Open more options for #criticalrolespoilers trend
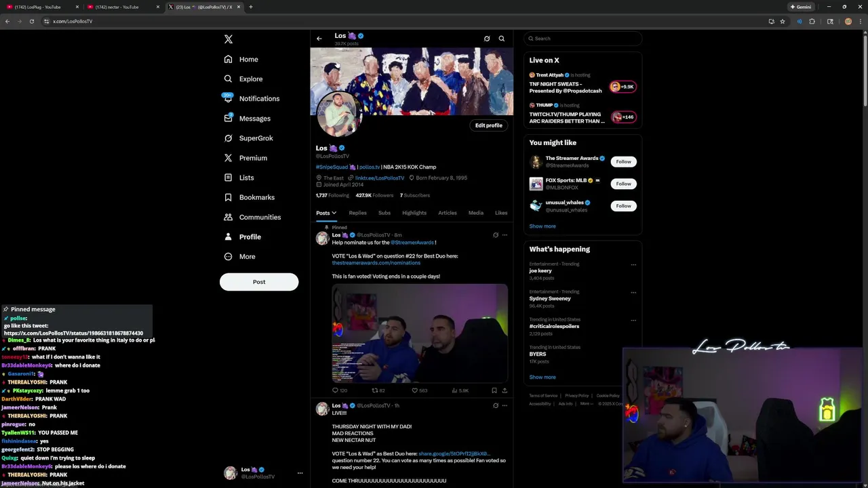Viewport: 868px width, 488px height. [633, 321]
